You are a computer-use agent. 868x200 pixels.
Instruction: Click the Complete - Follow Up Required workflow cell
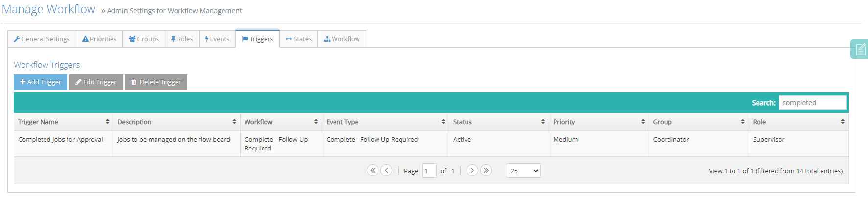coord(281,144)
